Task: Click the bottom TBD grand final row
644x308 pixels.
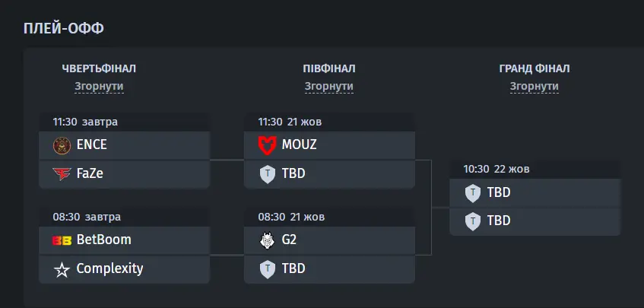Action: (x=535, y=221)
